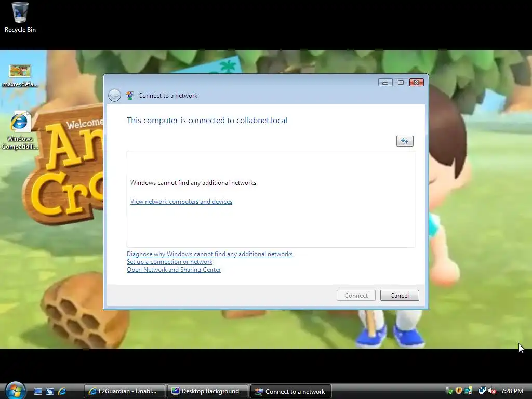The height and width of the screenshot is (399, 532).
Task: Click the network connection tray icon
Action: (482, 391)
